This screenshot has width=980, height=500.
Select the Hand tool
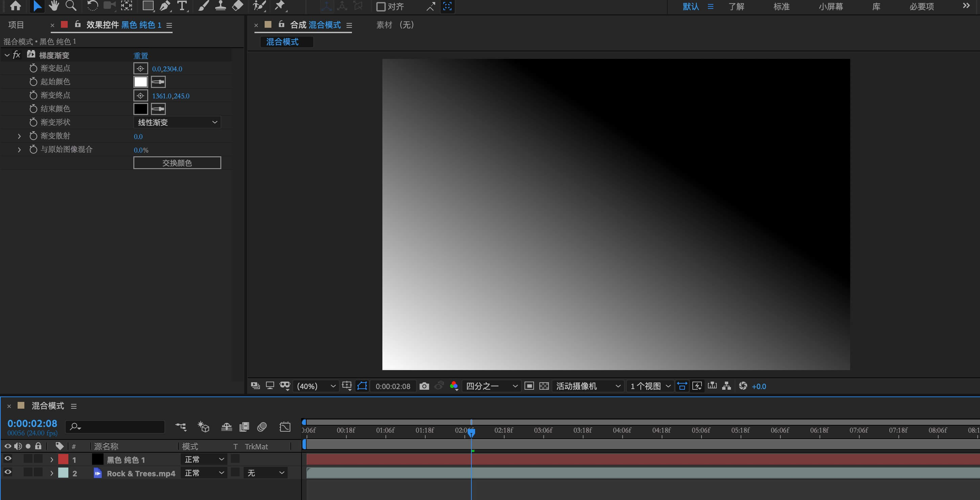[x=54, y=6]
